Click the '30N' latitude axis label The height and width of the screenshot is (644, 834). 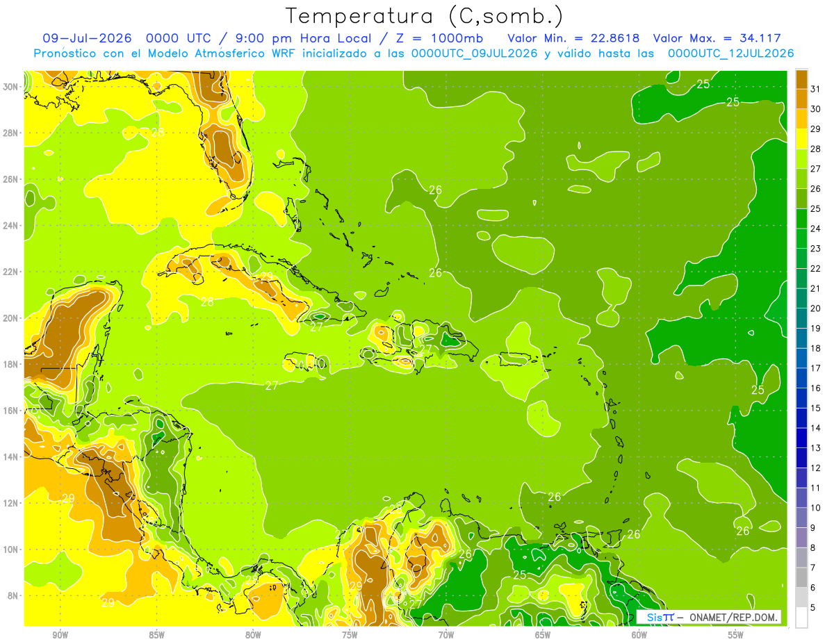[x=10, y=86]
